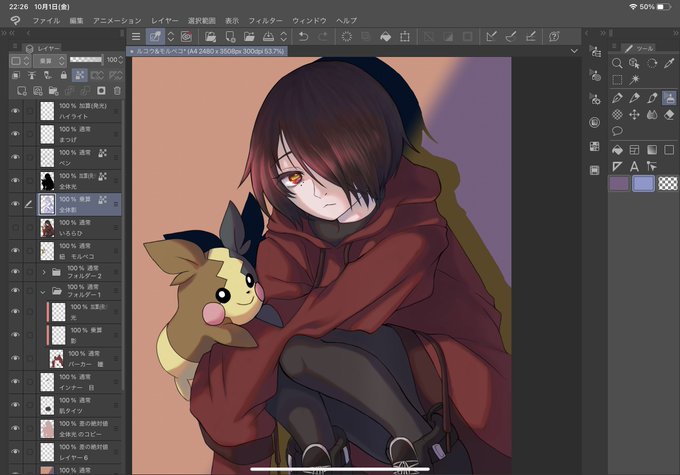Delete layer with the trash icon
Image resolution: width=680 pixels, height=475 pixels.
(117, 91)
